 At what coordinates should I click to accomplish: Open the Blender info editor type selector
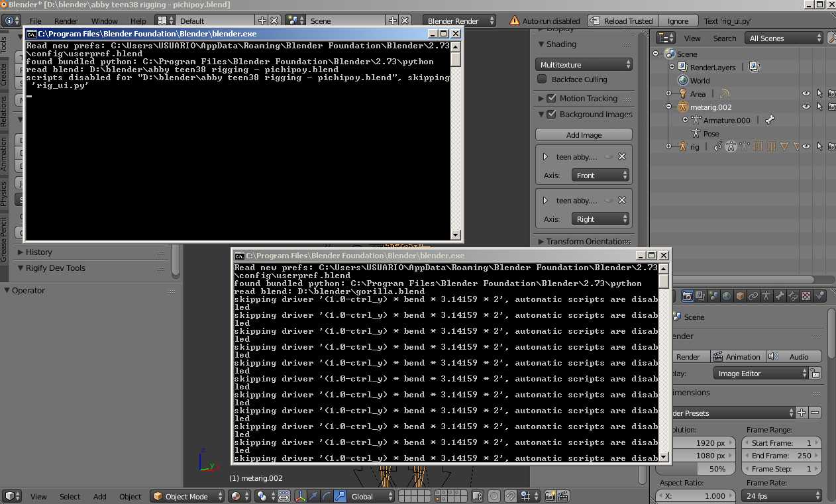point(11,21)
